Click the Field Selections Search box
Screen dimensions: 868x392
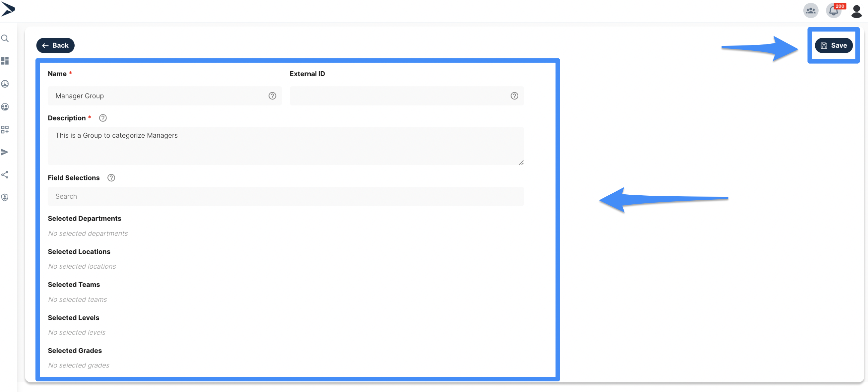[286, 197]
